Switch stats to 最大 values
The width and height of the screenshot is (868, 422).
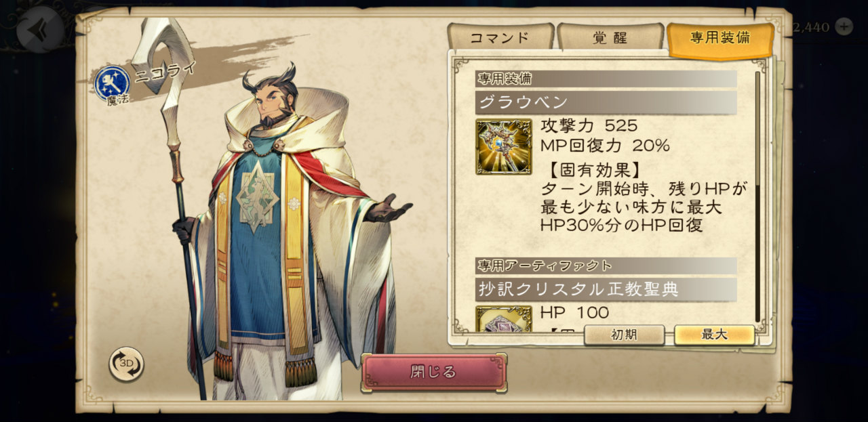tap(714, 335)
